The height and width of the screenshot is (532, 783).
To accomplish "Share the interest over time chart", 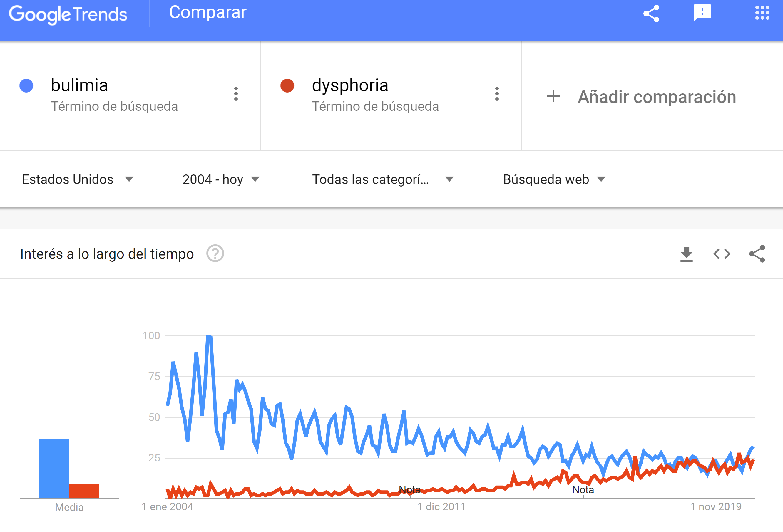I will [x=757, y=254].
